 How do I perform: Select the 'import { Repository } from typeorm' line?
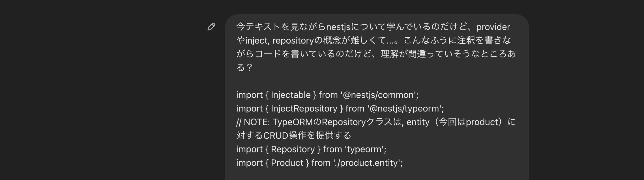(311, 149)
